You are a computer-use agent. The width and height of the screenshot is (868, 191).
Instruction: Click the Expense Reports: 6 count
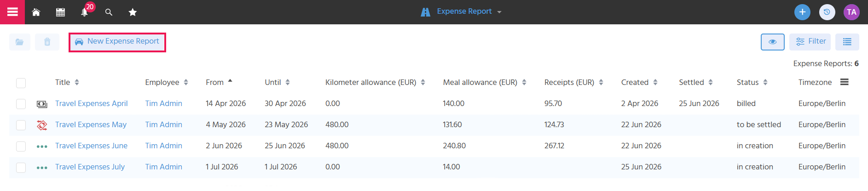826,63
